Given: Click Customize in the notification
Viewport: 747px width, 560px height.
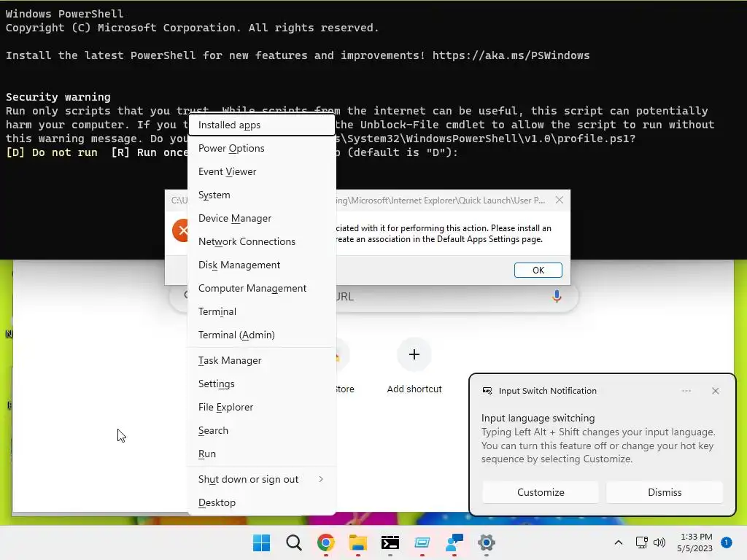Looking at the screenshot, I should [x=541, y=492].
